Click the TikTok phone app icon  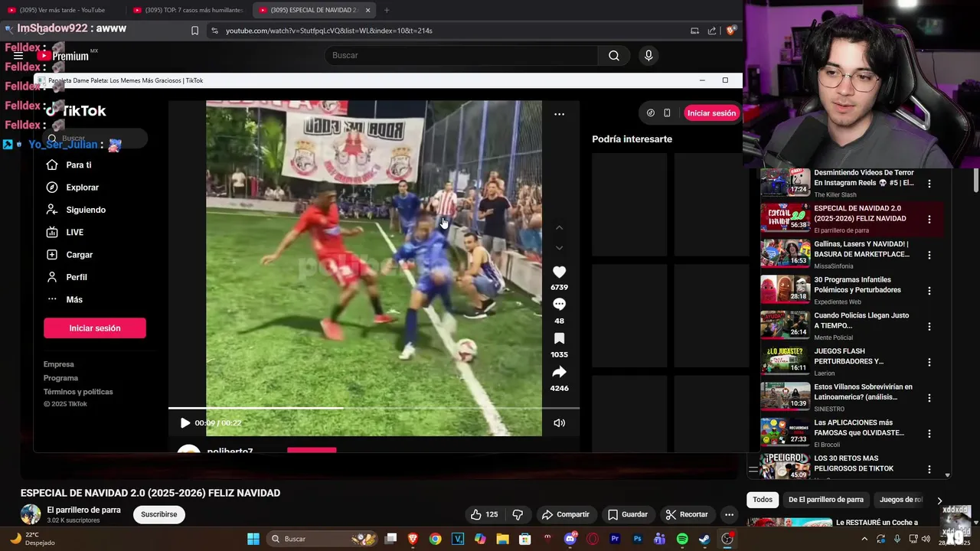click(x=667, y=113)
